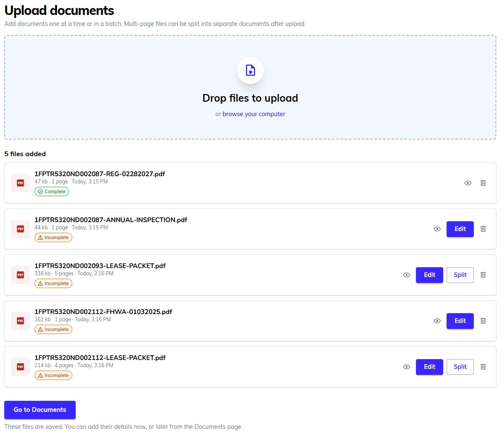Delete the ANNUAL-INSPECTION.pdf file
504x434 pixels.
(x=483, y=229)
